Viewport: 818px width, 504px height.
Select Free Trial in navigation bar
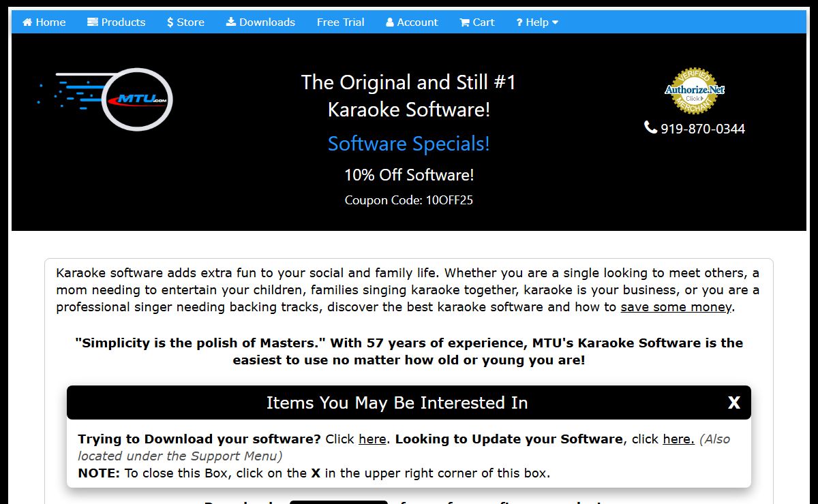click(341, 22)
